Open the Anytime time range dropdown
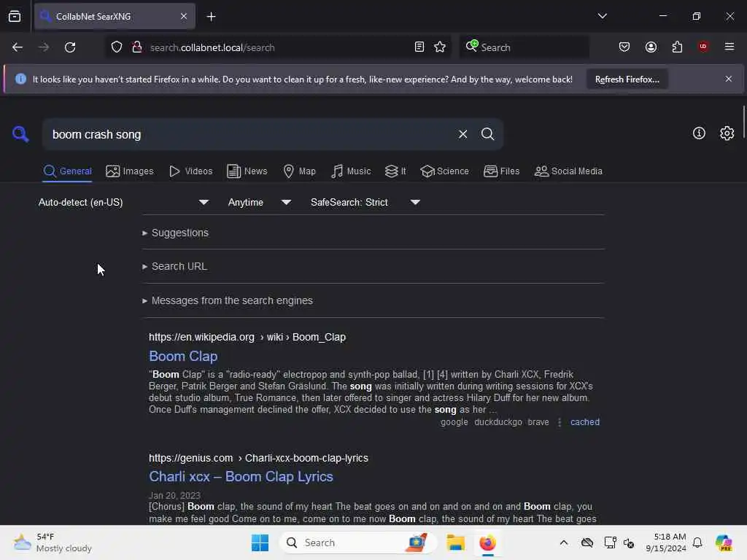Viewport: 747px width, 560px height. pyautogui.click(x=260, y=203)
